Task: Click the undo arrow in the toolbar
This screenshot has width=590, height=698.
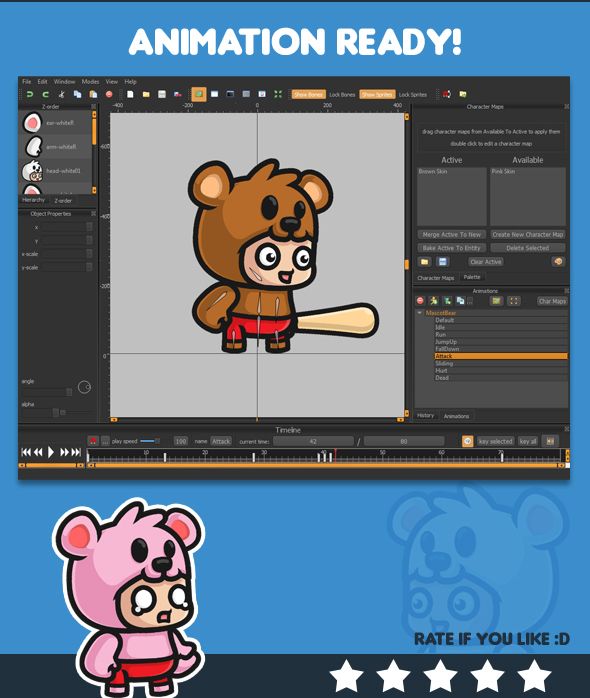Action: tap(30, 94)
